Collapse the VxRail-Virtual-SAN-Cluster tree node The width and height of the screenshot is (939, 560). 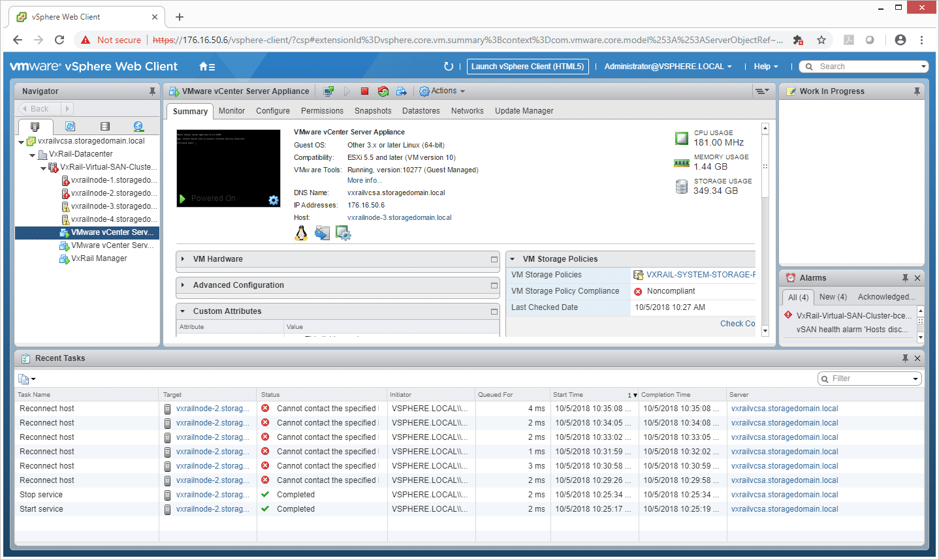click(43, 168)
